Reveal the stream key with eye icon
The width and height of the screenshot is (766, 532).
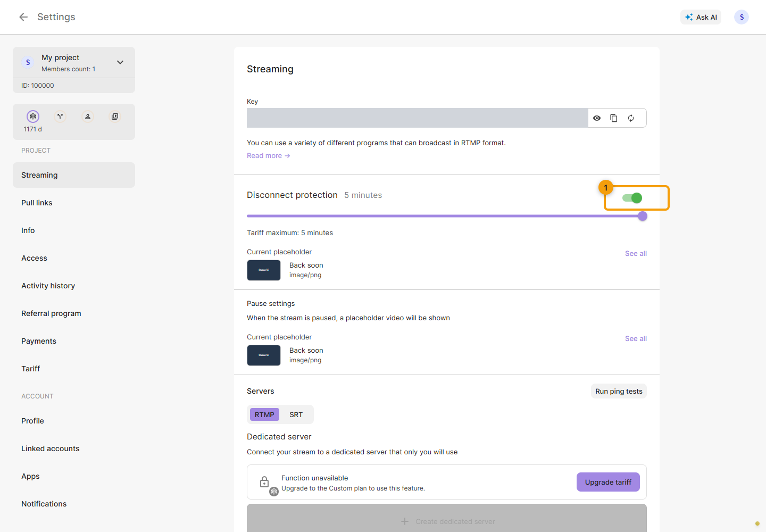tap(597, 118)
